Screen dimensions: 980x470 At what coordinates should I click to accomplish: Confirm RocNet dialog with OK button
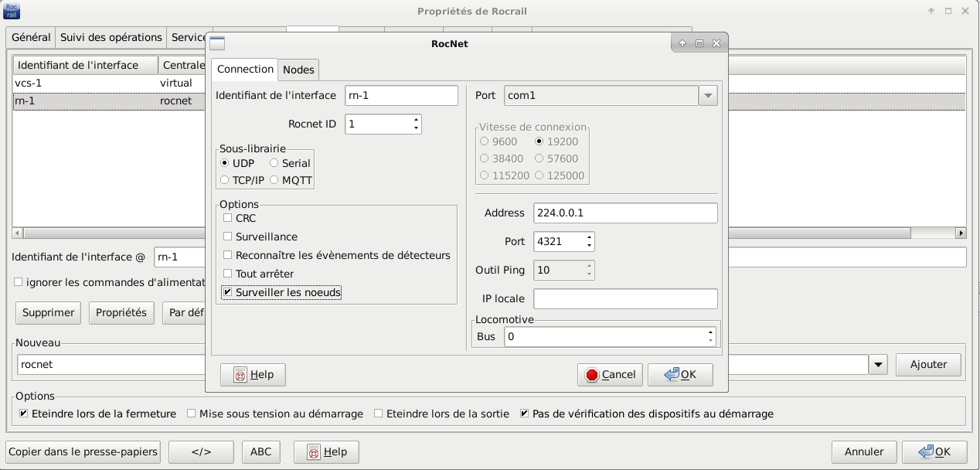click(680, 375)
